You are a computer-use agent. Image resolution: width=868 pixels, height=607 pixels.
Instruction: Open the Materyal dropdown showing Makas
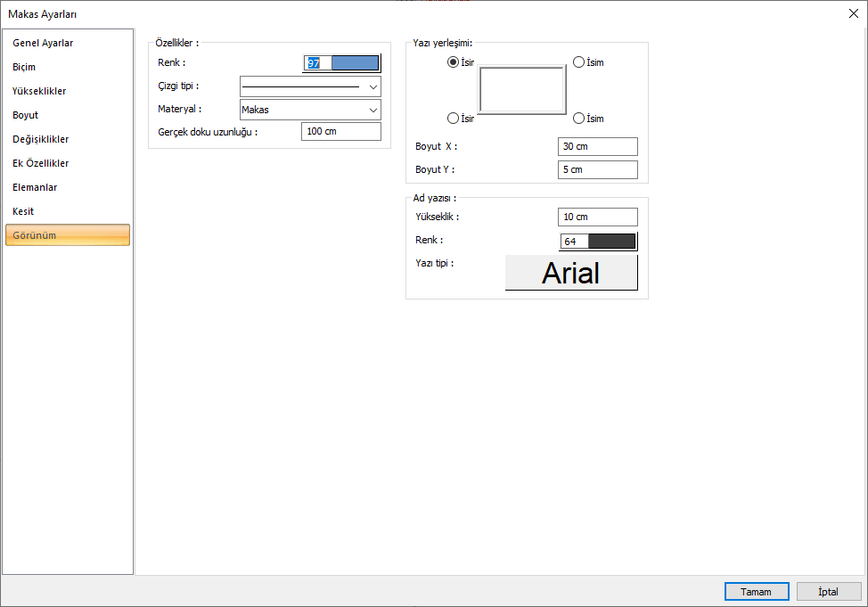click(310, 110)
